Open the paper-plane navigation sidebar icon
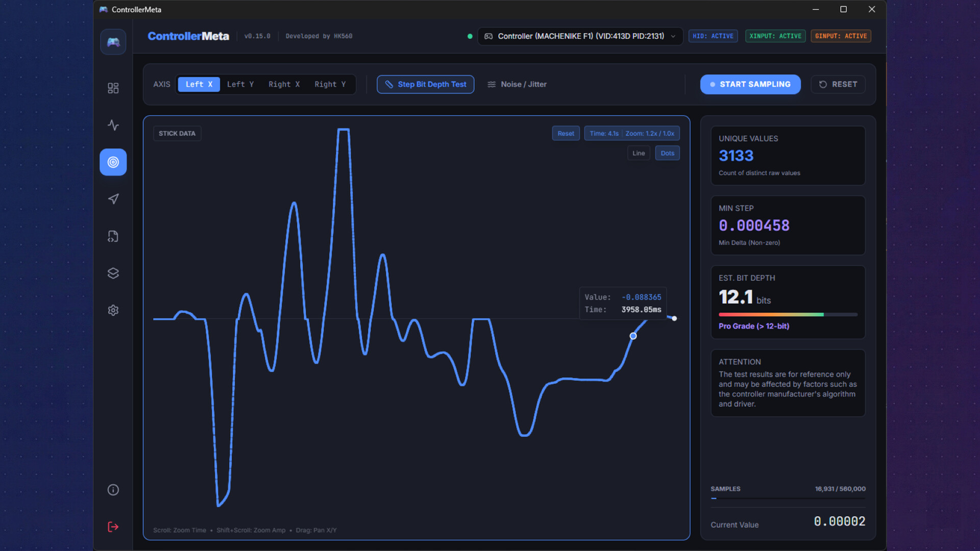The height and width of the screenshot is (551, 980). pos(113,199)
